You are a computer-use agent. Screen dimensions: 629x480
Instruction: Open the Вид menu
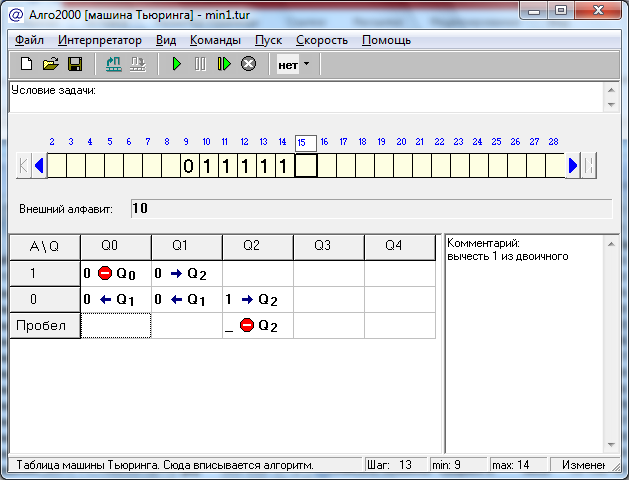166,40
